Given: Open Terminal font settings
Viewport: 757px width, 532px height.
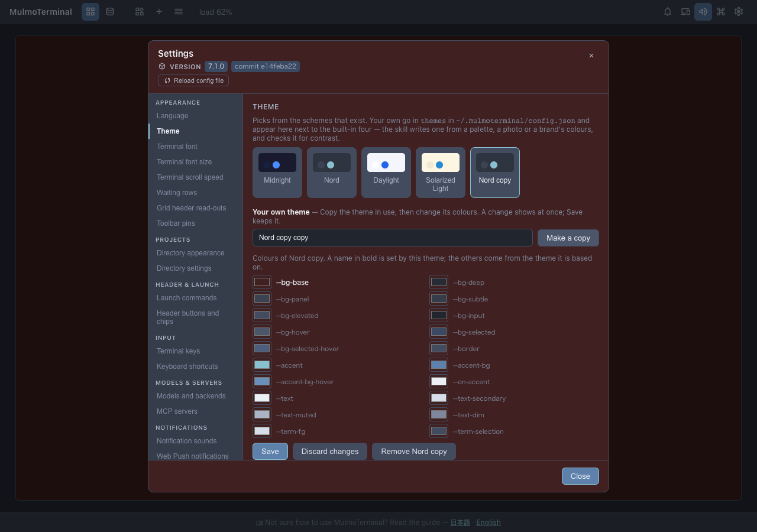Looking at the screenshot, I should pyautogui.click(x=195, y=147).
